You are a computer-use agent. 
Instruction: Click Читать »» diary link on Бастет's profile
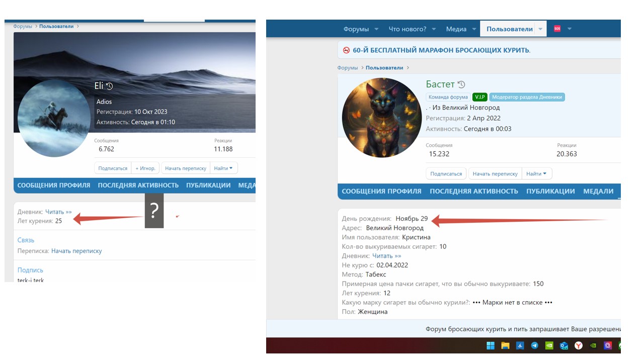[387, 256]
